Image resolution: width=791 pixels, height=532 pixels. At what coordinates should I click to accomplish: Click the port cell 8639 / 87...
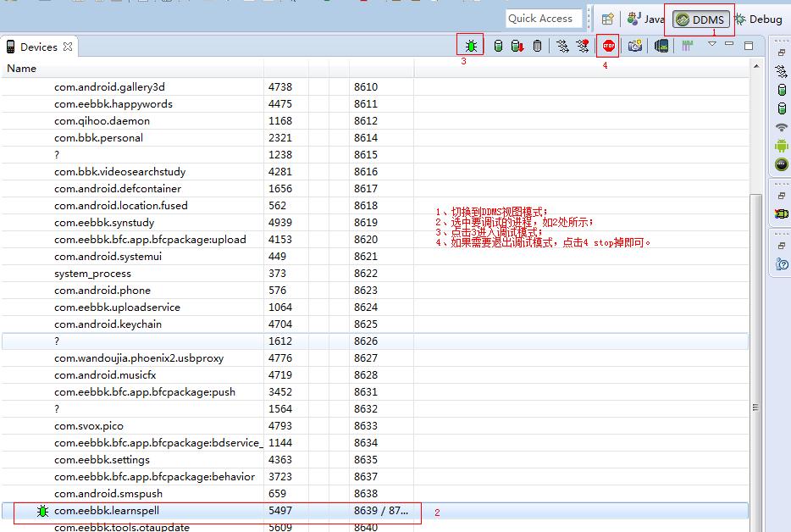click(381, 511)
